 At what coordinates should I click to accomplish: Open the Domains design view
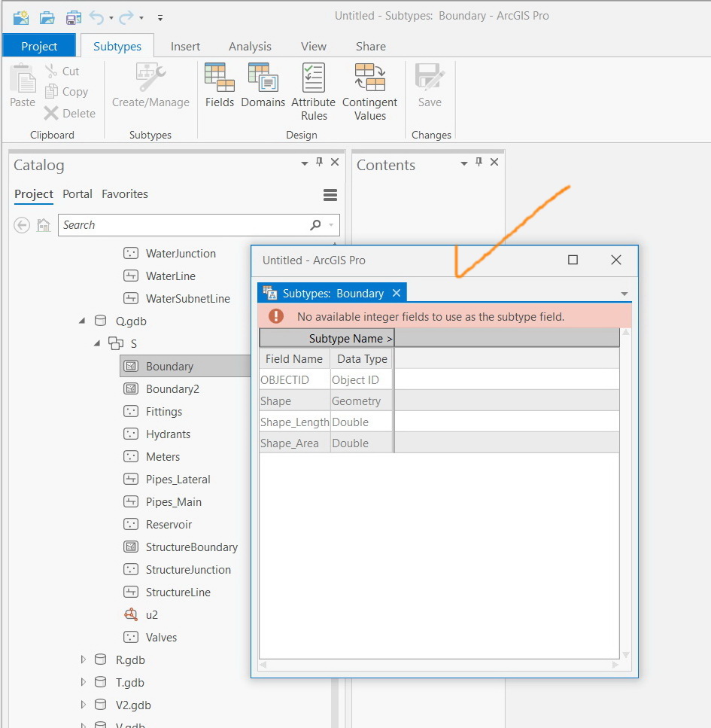[263, 86]
